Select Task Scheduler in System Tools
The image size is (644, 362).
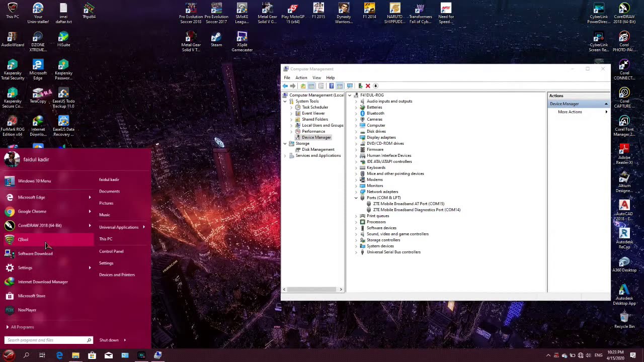pyautogui.click(x=315, y=107)
